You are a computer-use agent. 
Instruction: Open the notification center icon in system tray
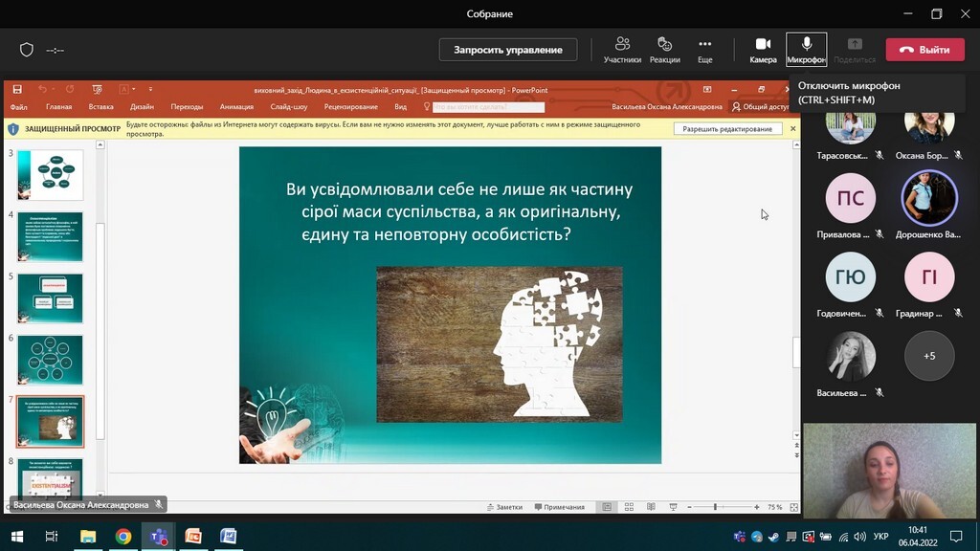pos(955,537)
